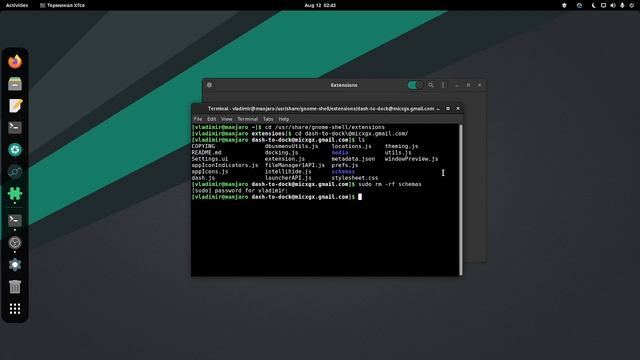Open the dark orbit-shaped dock icon

point(15,172)
